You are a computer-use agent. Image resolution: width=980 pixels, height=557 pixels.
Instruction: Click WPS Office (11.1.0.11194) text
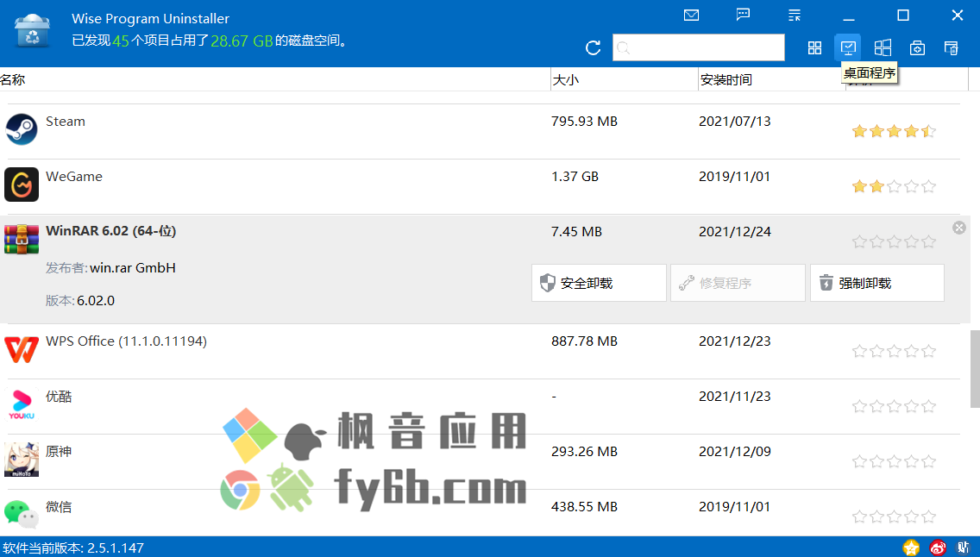126,341
